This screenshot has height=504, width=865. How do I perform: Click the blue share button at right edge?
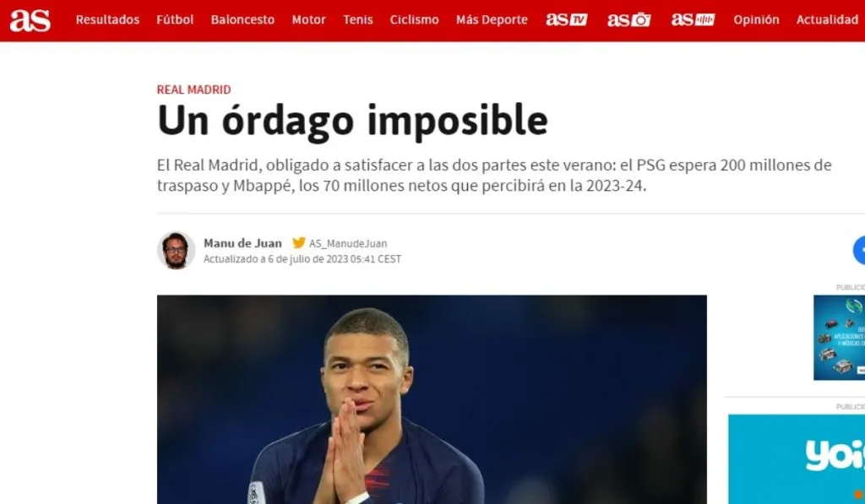point(859,251)
